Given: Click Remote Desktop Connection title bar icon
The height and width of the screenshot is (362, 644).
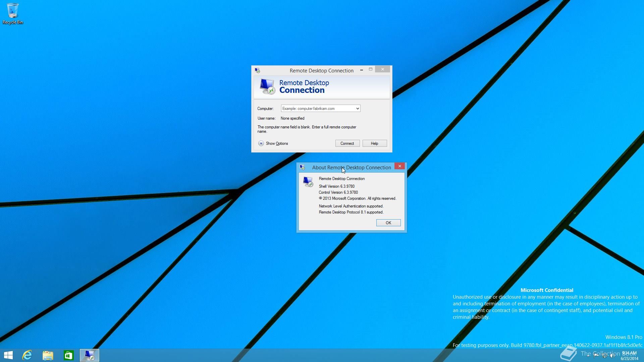Looking at the screenshot, I should tap(257, 70).
